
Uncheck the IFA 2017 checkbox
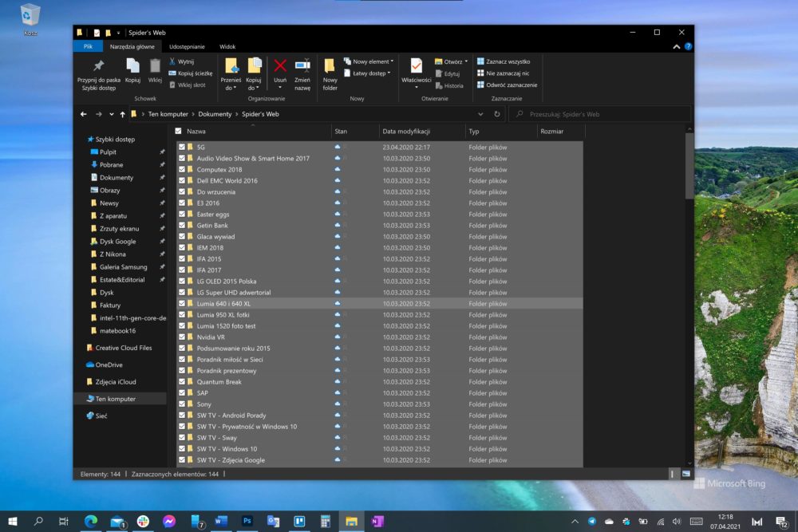[182, 270]
